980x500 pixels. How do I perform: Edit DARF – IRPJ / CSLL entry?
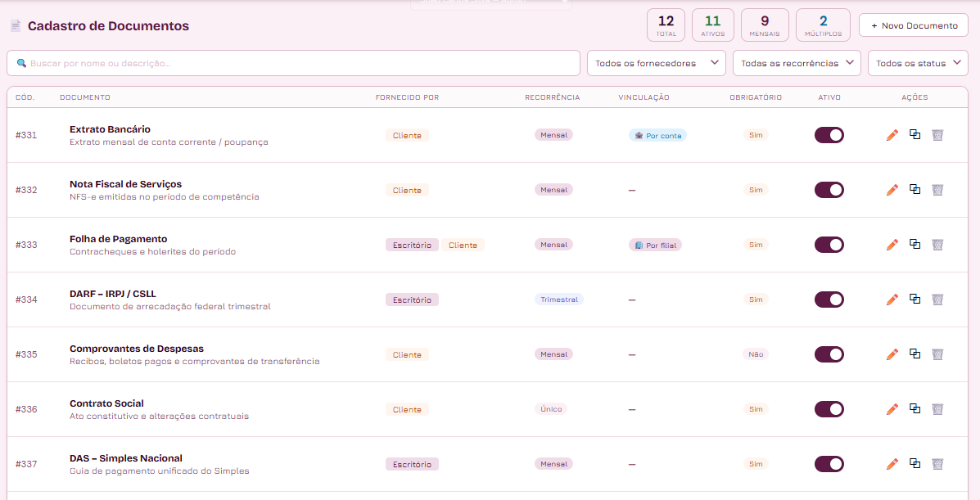pos(892,300)
